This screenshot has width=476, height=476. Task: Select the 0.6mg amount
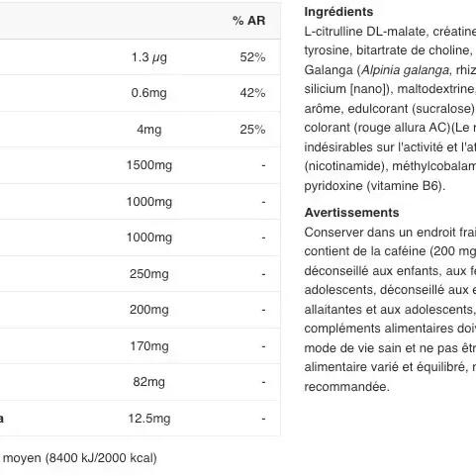[149, 93]
